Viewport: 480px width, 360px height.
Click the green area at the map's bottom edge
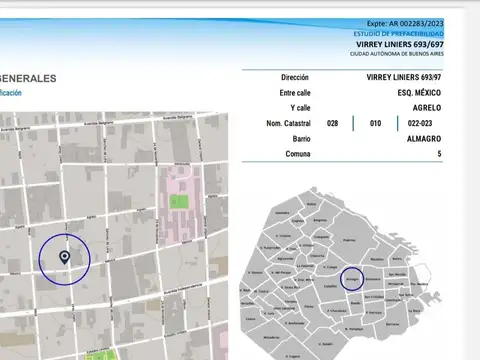101,355
